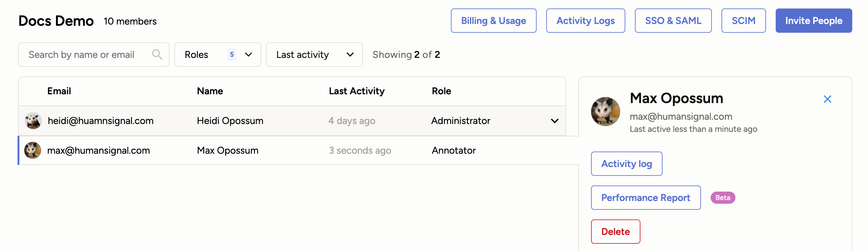The width and height of the screenshot is (868, 251).
Task: Click Max Opossum heading in details panel
Action: point(676,98)
